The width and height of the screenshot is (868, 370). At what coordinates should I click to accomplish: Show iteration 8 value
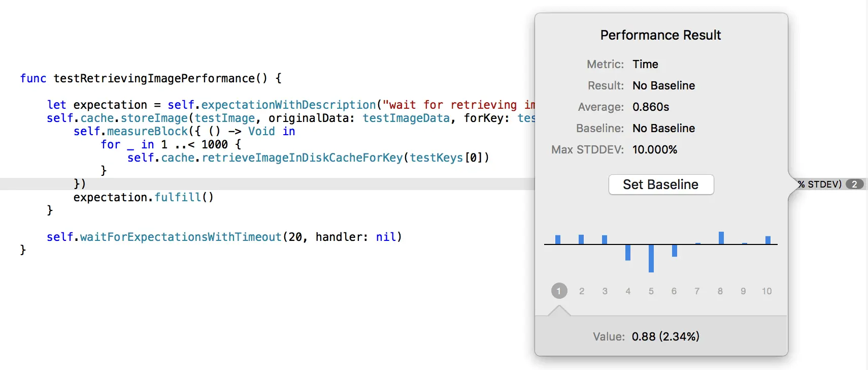point(720,291)
